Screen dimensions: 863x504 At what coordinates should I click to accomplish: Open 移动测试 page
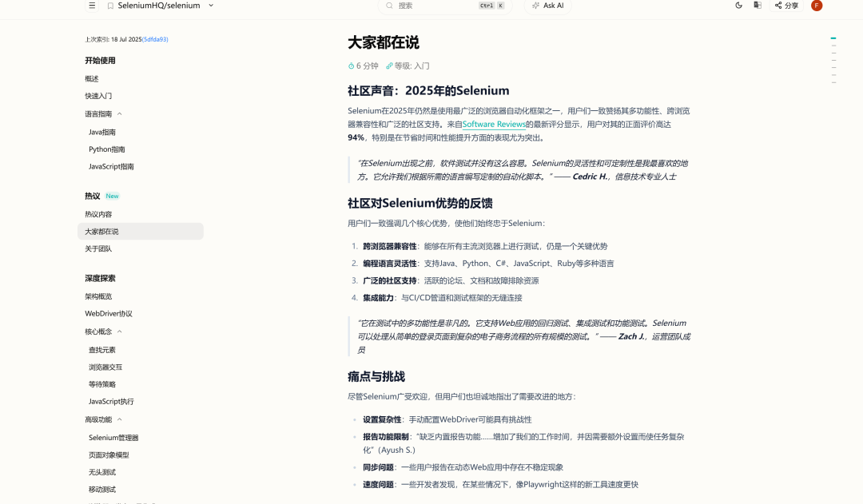pos(102,489)
